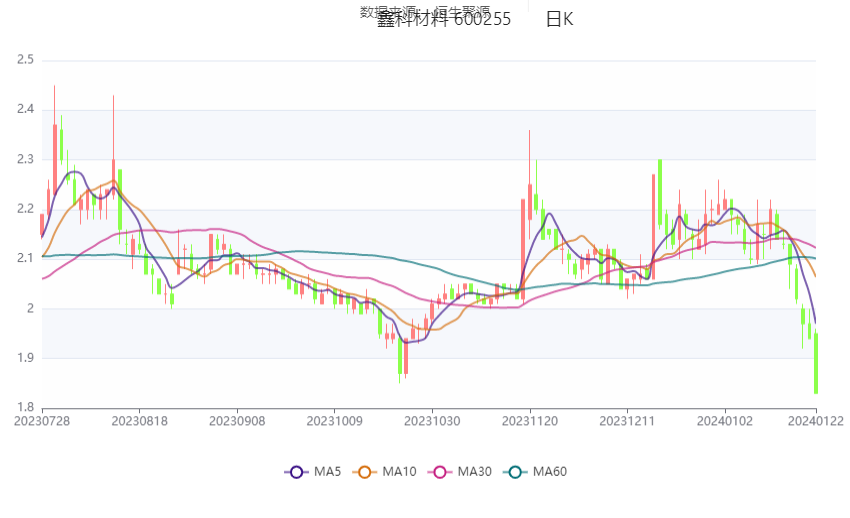Screen dimensions: 850x518
Task: Toggle the MA30 legend series
Action: pyautogui.click(x=460, y=472)
